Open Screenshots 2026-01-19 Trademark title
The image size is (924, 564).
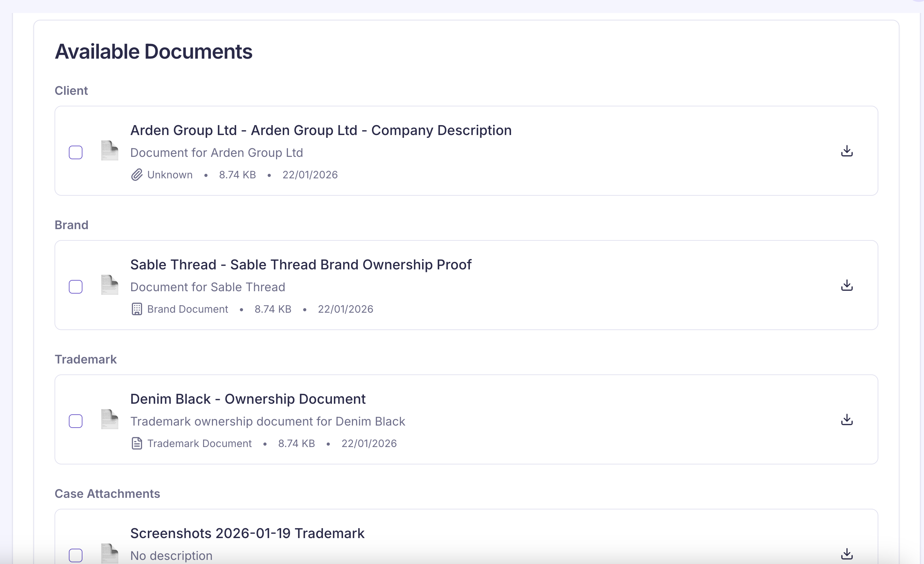[247, 533]
